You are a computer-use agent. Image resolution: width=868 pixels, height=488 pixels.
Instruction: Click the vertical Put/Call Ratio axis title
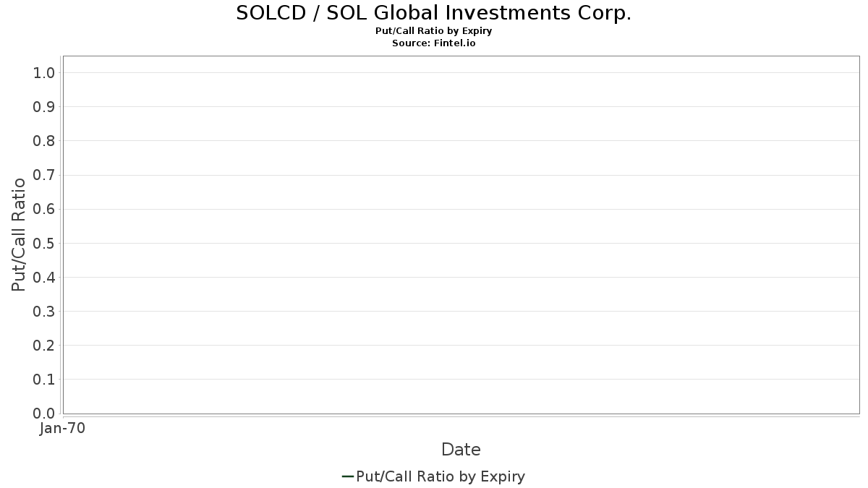pos(19,234)
